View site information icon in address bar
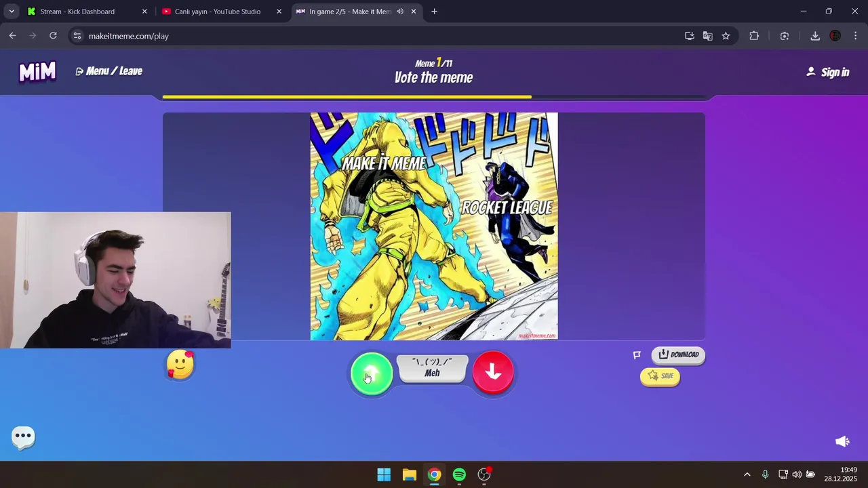The width and height of the screenshot is (868, 488). [77, 36]
